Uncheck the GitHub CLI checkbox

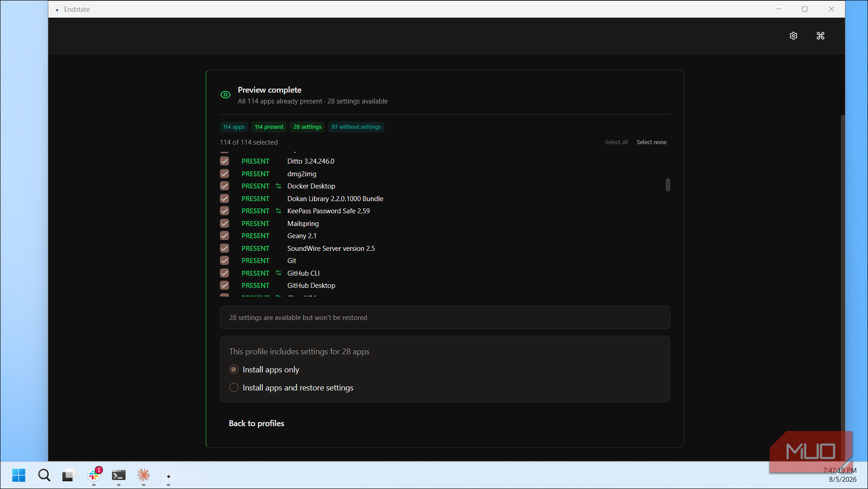(x=224, y=273)
